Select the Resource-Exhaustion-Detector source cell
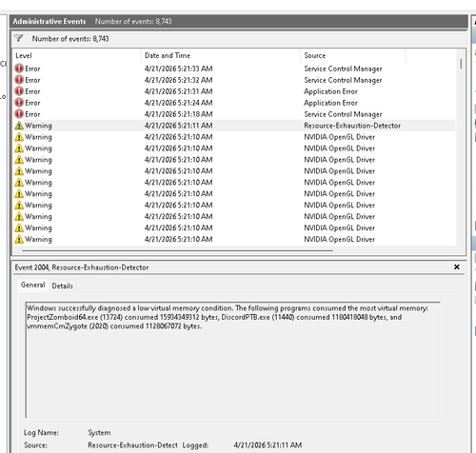Viewport: 476px width, 453px height. point(352,126)
